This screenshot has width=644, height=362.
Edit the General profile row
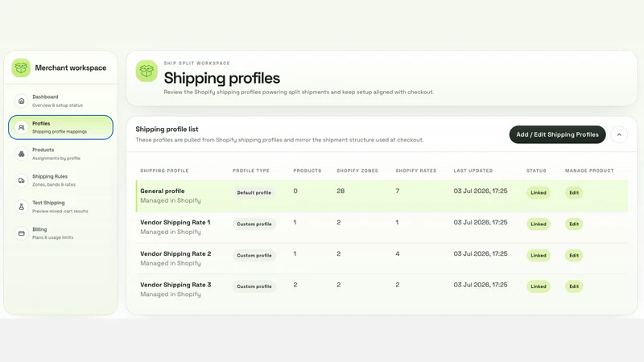point(574,192)
